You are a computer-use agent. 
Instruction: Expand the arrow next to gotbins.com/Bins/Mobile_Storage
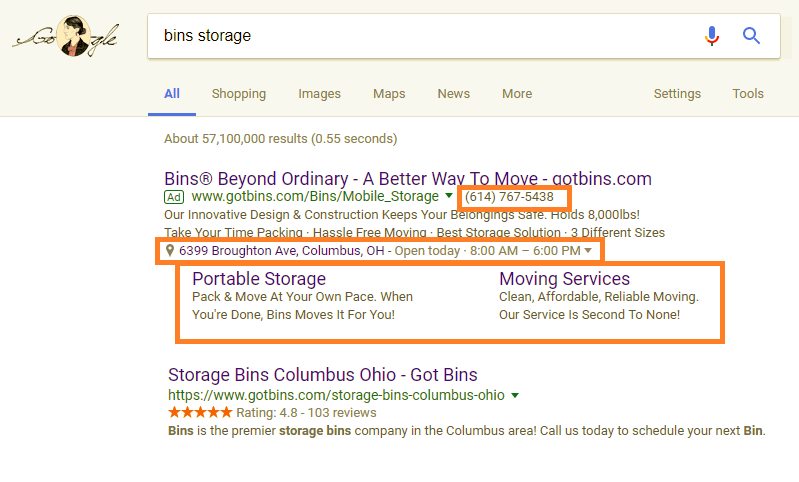448,196
